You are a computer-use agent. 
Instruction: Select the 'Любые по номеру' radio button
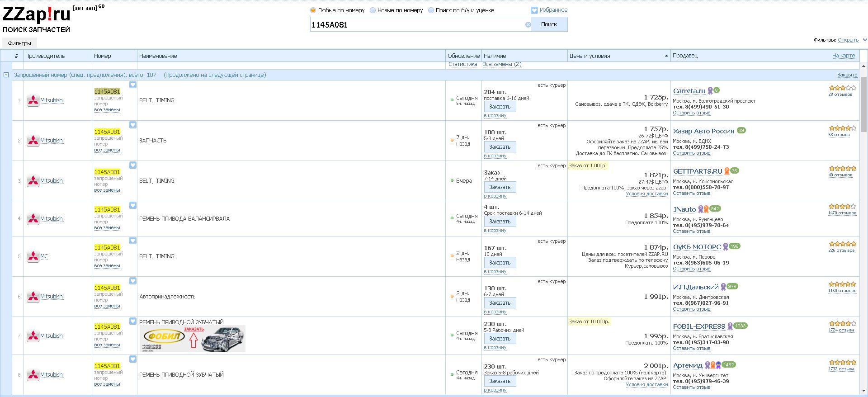pos(313,10)
